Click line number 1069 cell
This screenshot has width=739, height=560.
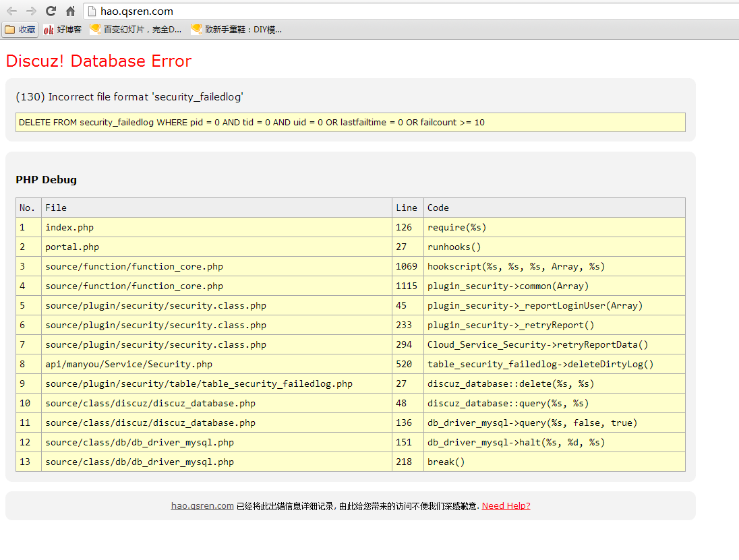[x=408, y=267]
